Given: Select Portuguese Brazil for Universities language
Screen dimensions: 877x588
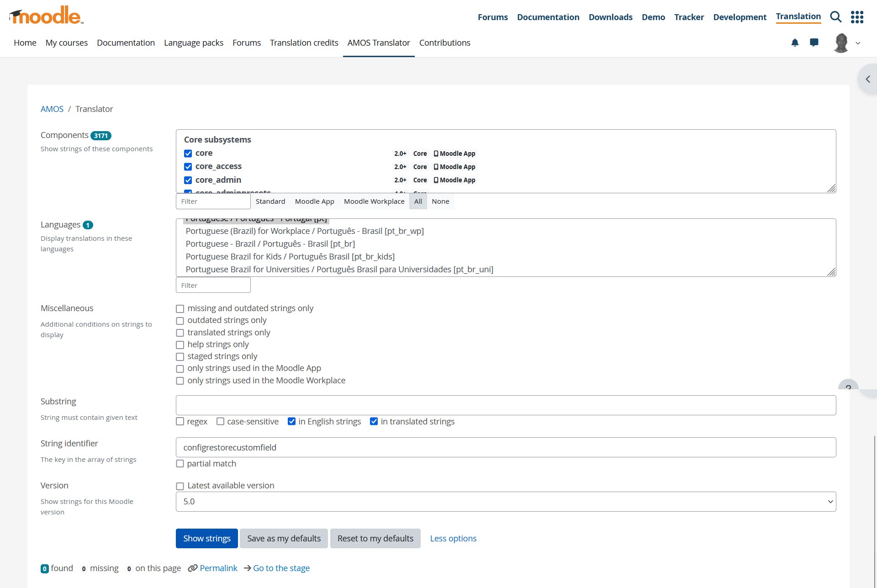Looking at the screenshot, I should point(339,270).
